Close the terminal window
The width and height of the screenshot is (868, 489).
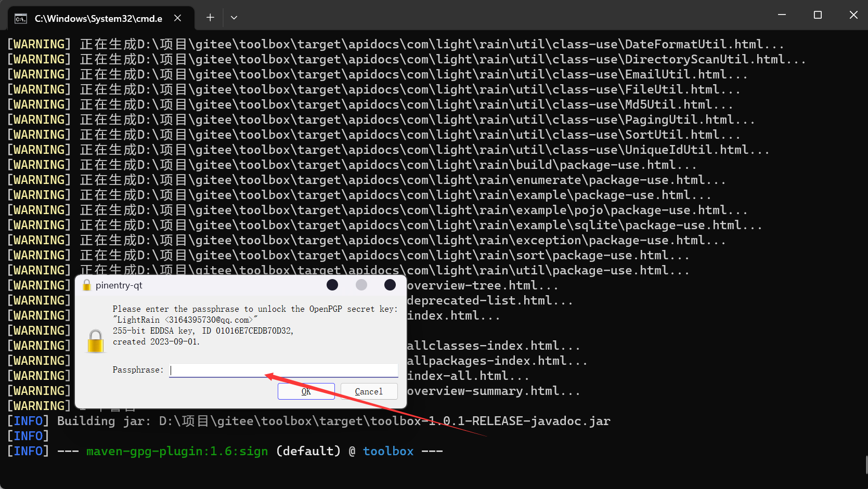tap(853, 15)
